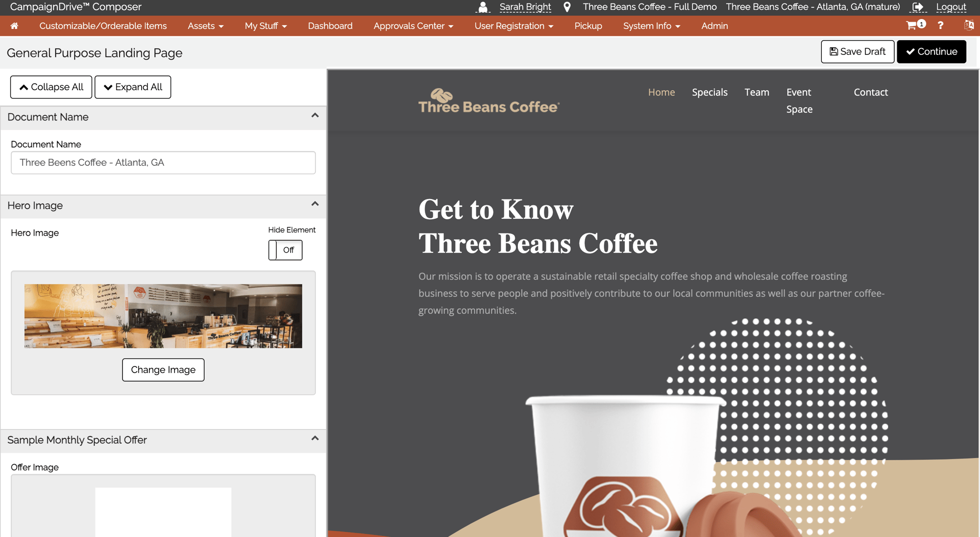
Task: Click the Save Draft button
Action: point(857,51)
